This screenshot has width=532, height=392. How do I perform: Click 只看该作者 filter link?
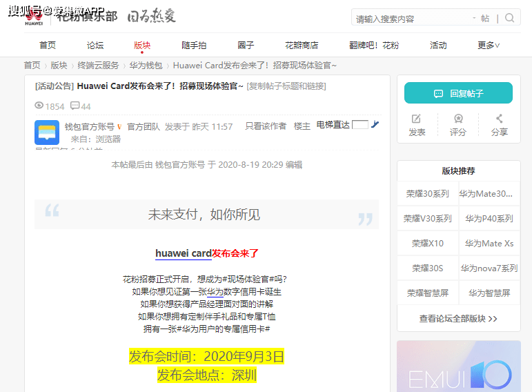pyautogui.click(x=266, y=126)
